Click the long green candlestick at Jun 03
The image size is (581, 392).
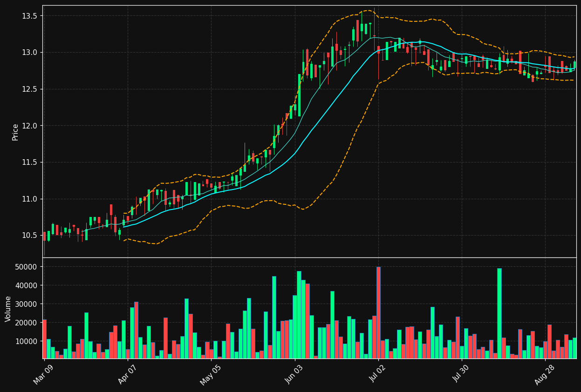(x=299, y=95)
